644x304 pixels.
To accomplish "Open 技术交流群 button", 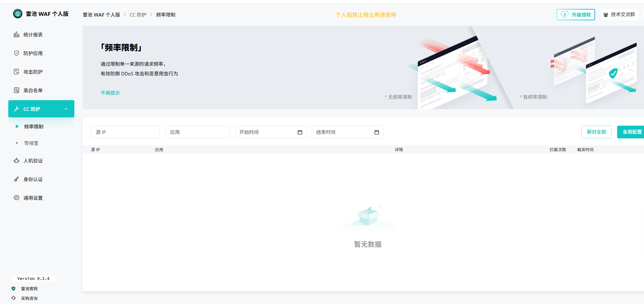I will [620, 14].
